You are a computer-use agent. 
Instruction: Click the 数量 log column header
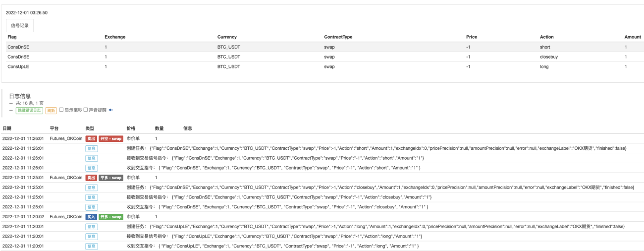160,128
